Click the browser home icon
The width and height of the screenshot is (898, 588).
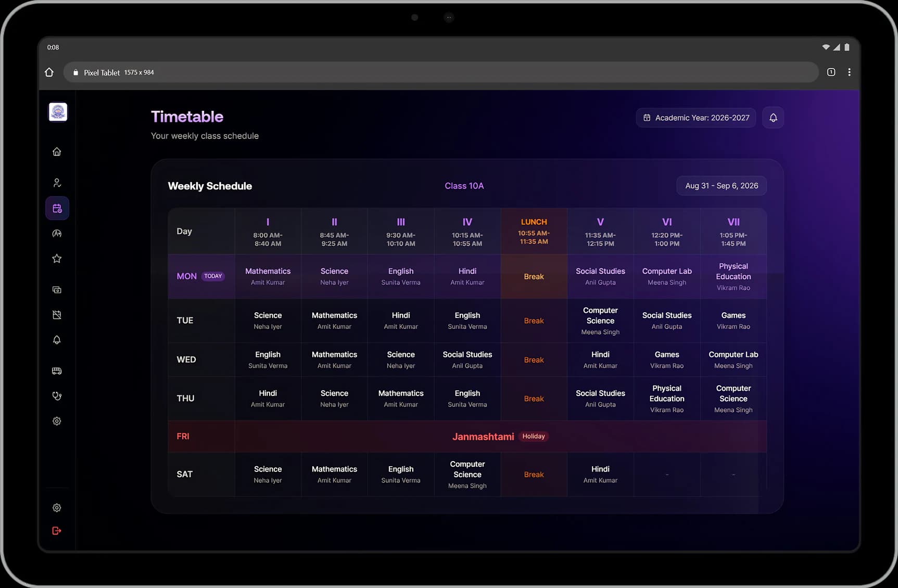[x=49, y=72]
